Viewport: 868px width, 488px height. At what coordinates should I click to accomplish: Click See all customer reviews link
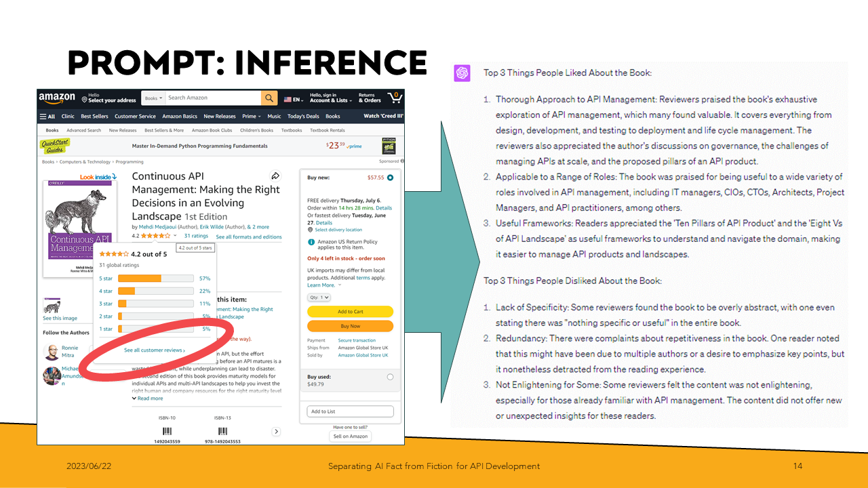(x=155, y=350)
